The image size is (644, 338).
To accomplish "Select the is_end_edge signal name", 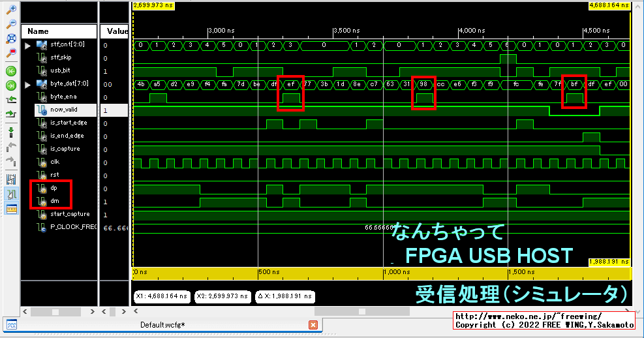I will tap(67, 136).
